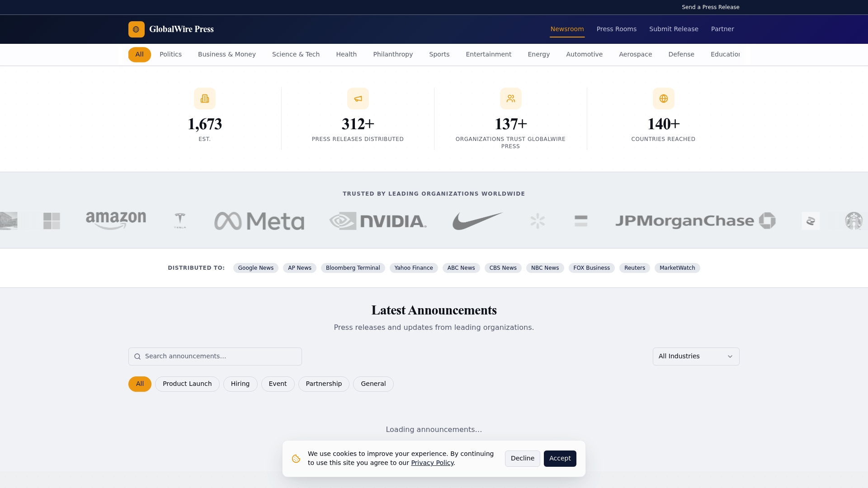Click the FOX Business tag
Screen dimensions: 868x488
(x=591, y=268)
